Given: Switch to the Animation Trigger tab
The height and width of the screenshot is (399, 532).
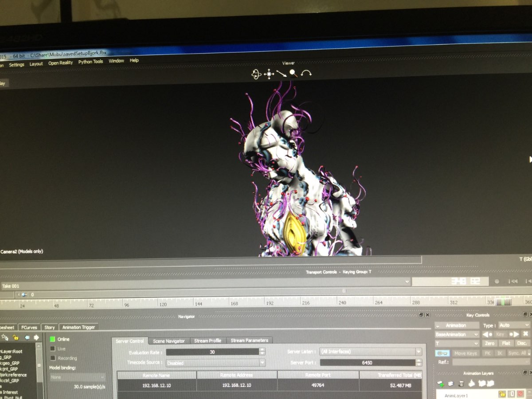Looking at the screenshot, I should coord(78,328).
